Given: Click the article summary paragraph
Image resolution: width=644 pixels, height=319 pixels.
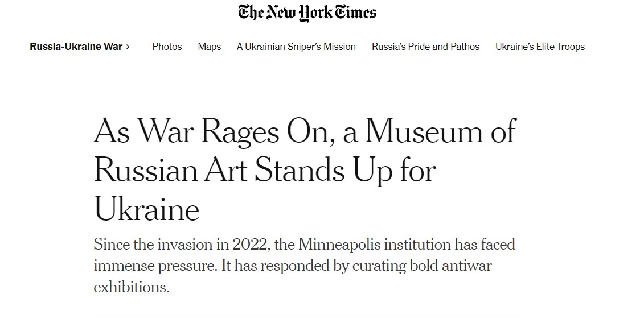Looking at the screenshot, I should [304, 266].
